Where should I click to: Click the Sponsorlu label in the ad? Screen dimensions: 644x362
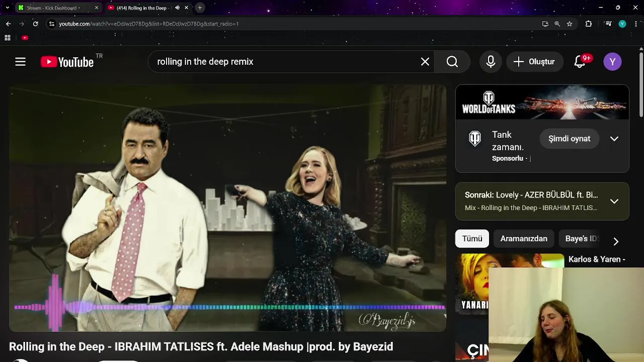(x=508, y=158)
